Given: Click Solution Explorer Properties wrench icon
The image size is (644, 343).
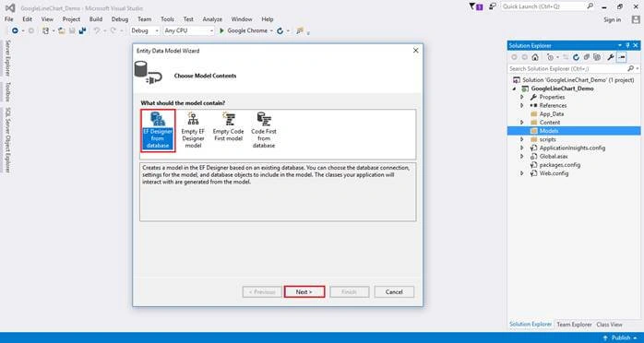Looking at the screenshot, I should coord(611,57).
